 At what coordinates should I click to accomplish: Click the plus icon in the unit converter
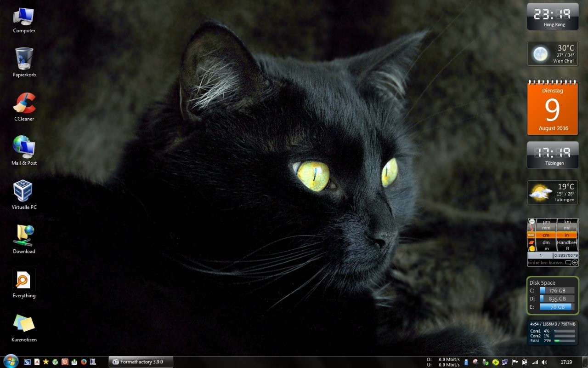[575, 263]
